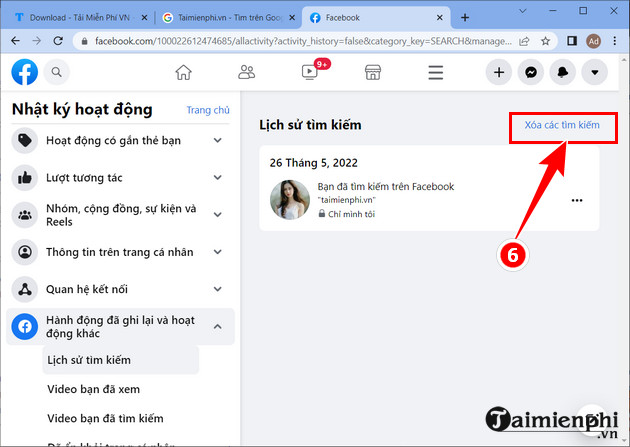Screen dimensions: 630x447
Task: Click the tag icon beside Hoạt động có gắn thẻ bạn
Action: [x=25, y=141]
